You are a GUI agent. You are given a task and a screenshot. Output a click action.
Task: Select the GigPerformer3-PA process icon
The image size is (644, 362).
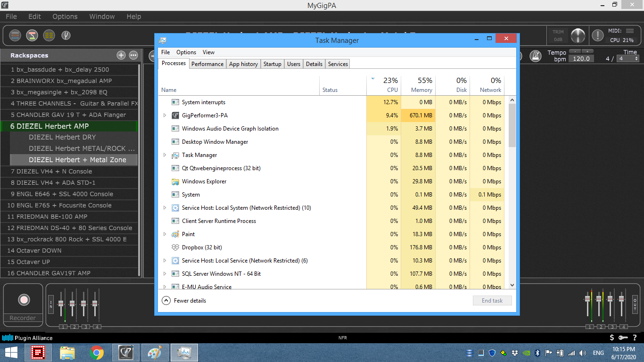point(175,115)
